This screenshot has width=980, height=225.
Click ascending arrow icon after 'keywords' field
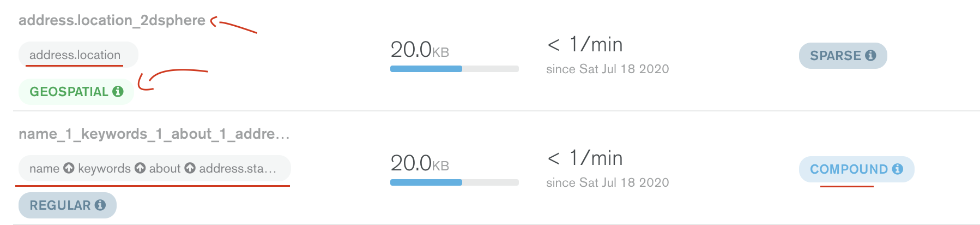pyautogui.click(x=140, y=168)
